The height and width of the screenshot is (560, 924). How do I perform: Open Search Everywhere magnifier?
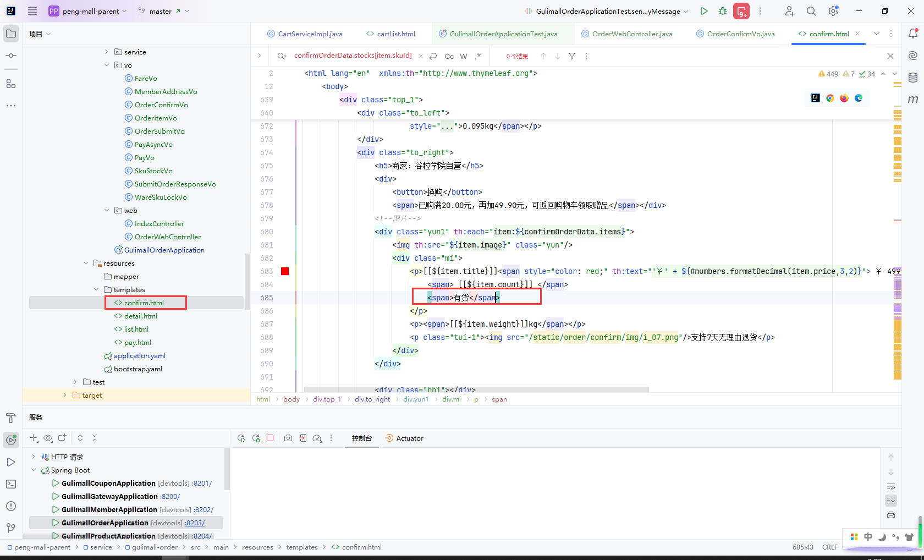(x=811, y=11)
